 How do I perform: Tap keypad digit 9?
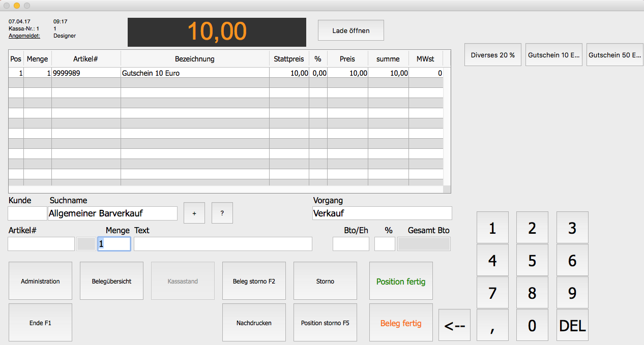pyautogui.click(x=572, y=293)
